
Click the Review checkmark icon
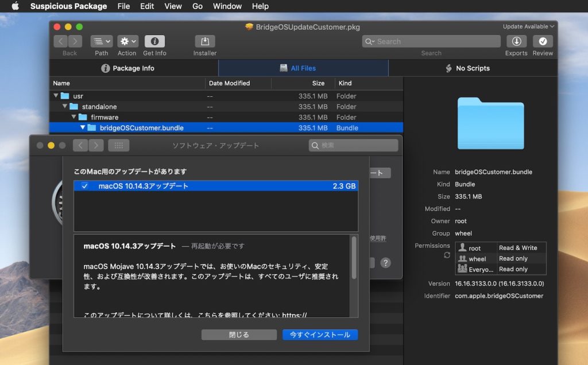pyautogui.click(x=543, y=42)
